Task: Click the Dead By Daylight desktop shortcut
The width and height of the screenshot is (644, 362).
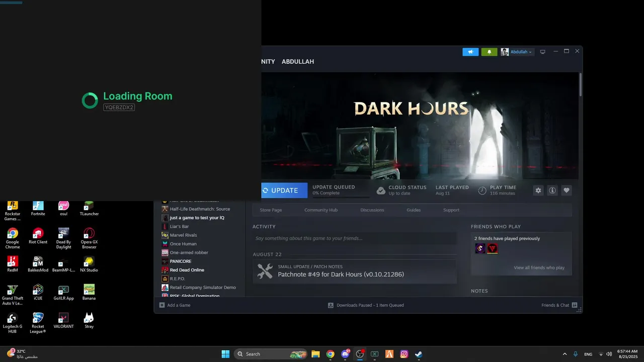Action: point(63,238)
